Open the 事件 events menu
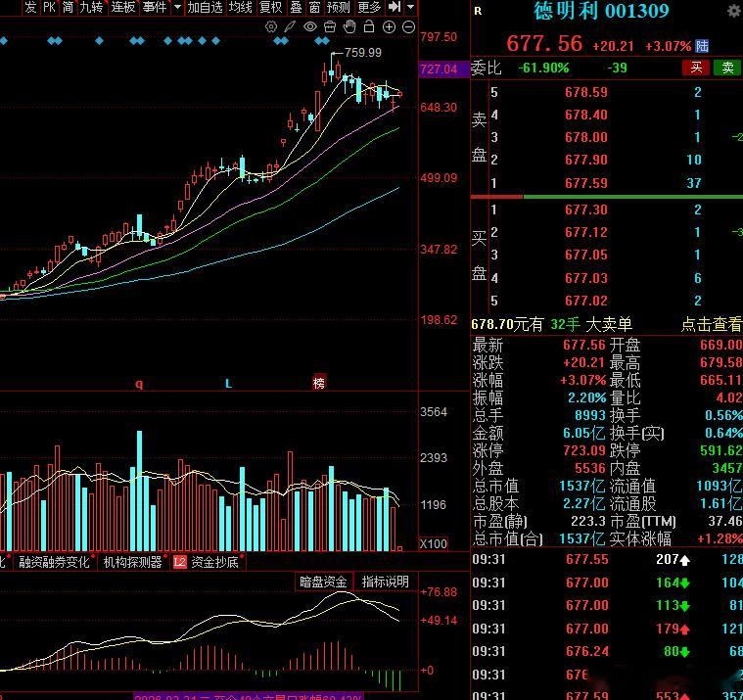 point(155,7)
